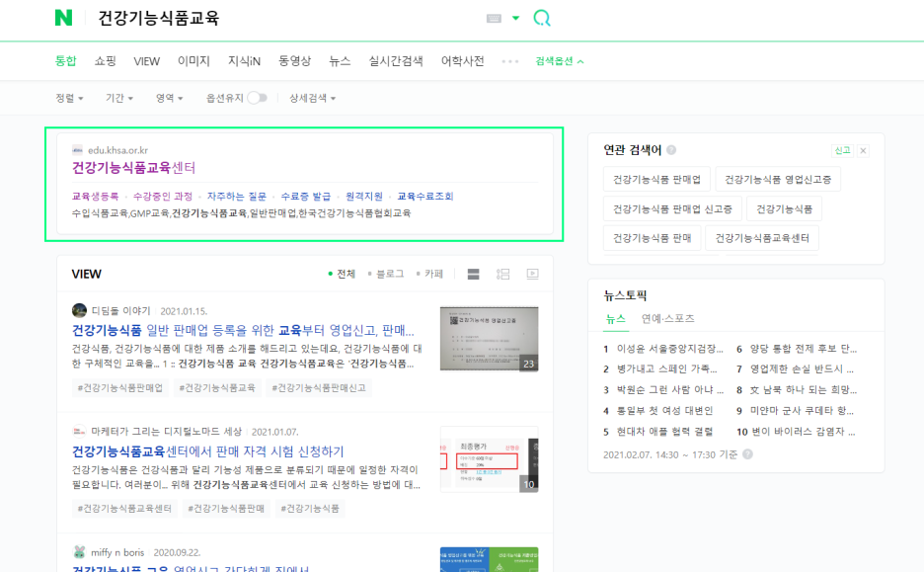
Task: Select the 실시간검색 tab
Action: click(396, 60)
